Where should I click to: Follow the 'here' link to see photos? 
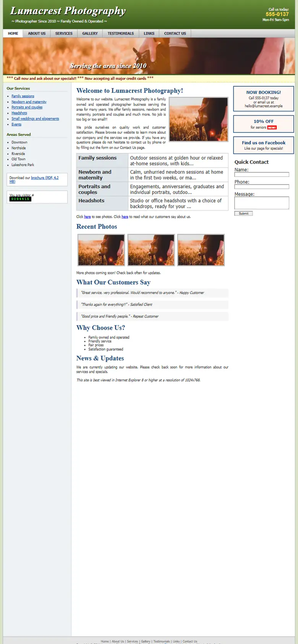click(x=87, y=217)
